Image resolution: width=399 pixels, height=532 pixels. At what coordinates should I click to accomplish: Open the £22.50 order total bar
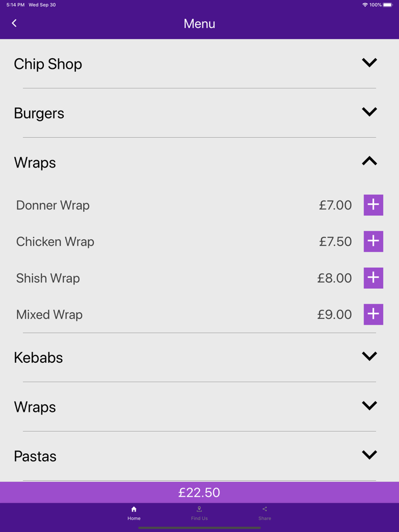pyautogui.click(x=199, y=493)
